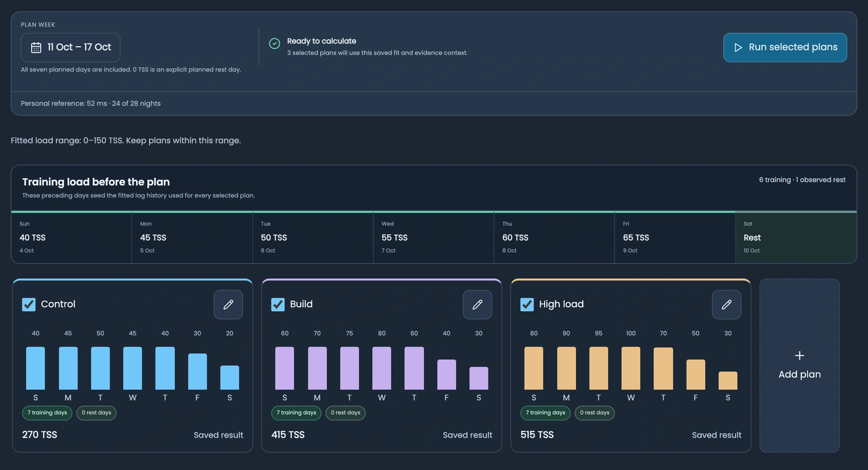
Task: Click Saved result on the Control card
Action: click(218, 435)
